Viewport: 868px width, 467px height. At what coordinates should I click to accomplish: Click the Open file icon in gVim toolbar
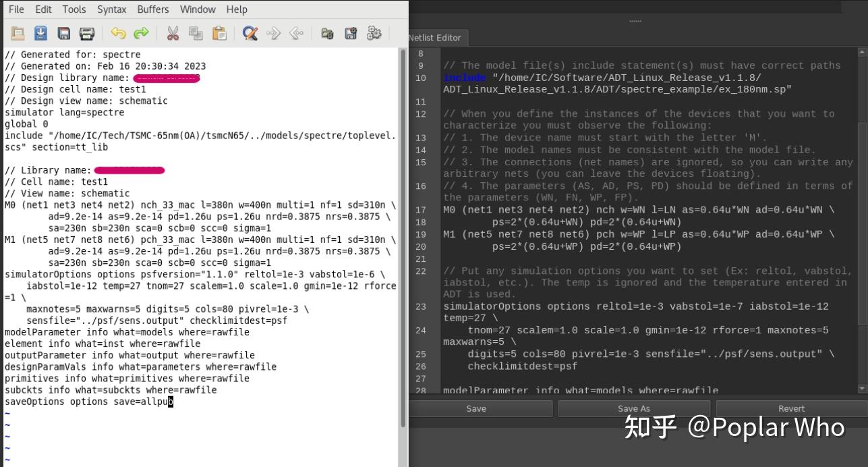click(x=18, y=33)
